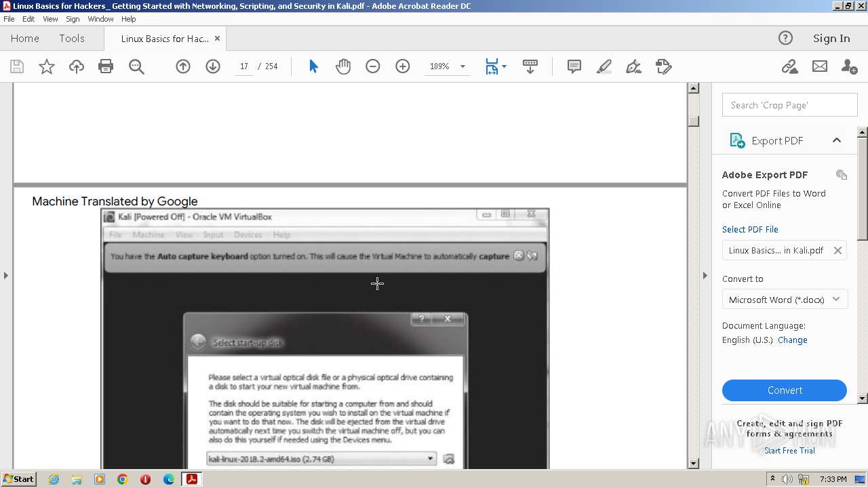Open fit page options icon
868x488 pixels.
click(496, 66)
